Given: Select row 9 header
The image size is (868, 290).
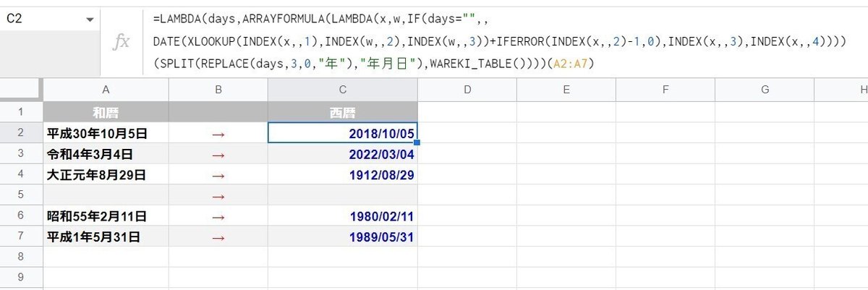Looking at the screenshot, I should (x=22, y=278).
